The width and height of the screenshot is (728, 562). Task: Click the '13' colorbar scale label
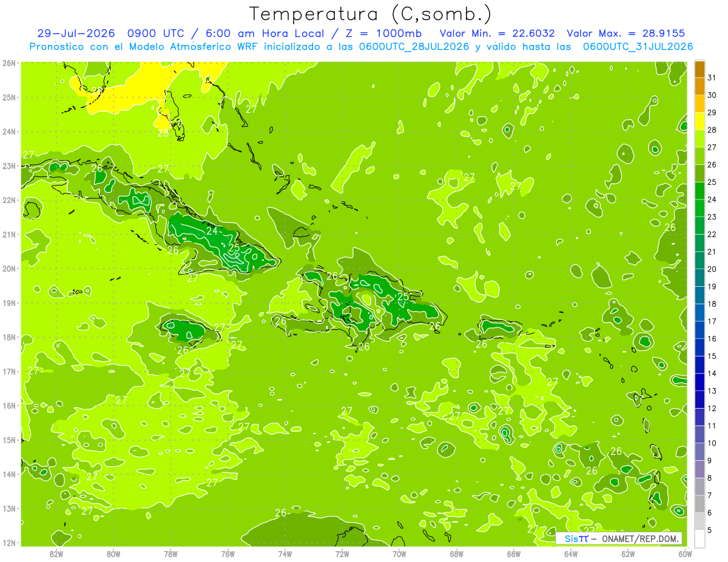point(712,391)
